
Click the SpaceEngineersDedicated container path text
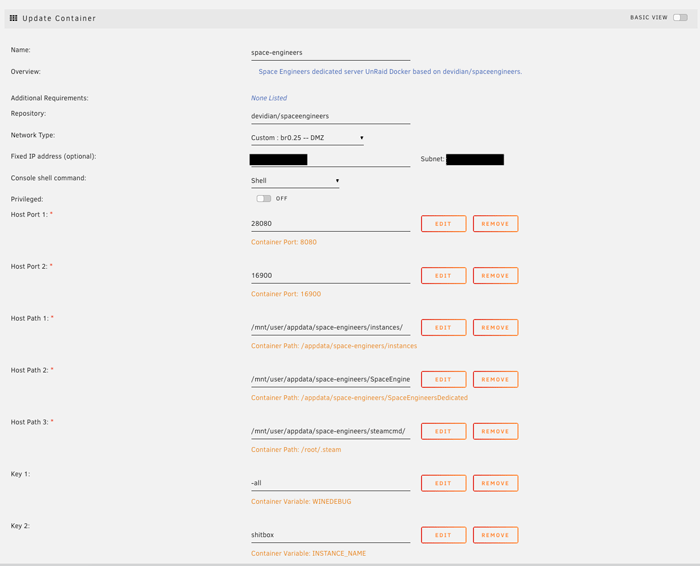click(x=359, y=397)
